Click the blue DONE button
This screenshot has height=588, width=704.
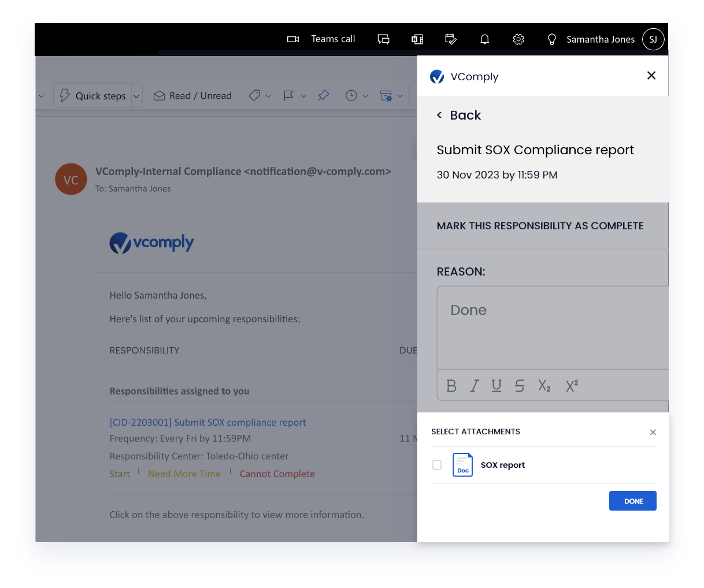(x=633, y=501)
